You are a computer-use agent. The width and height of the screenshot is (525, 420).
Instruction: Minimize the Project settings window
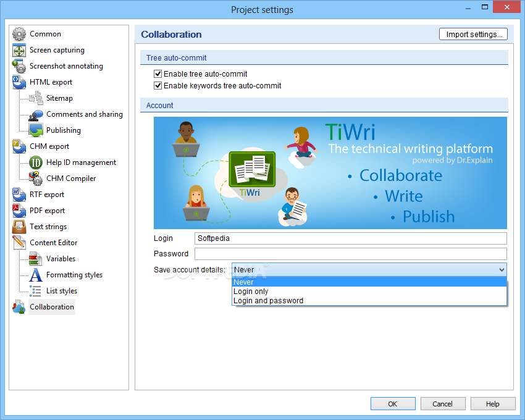[468, 7]
